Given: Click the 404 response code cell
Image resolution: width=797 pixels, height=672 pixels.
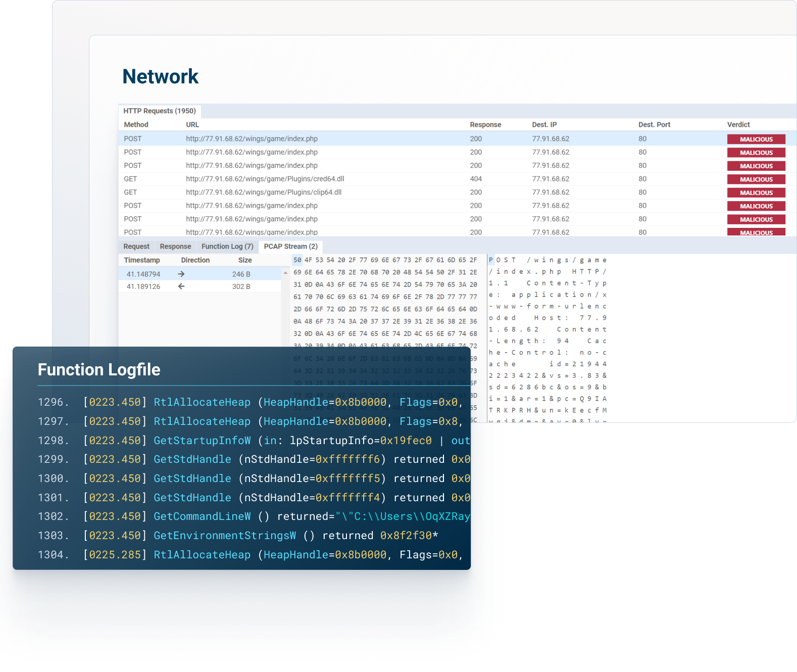Looking at the screenshot, I should point(476,179).
